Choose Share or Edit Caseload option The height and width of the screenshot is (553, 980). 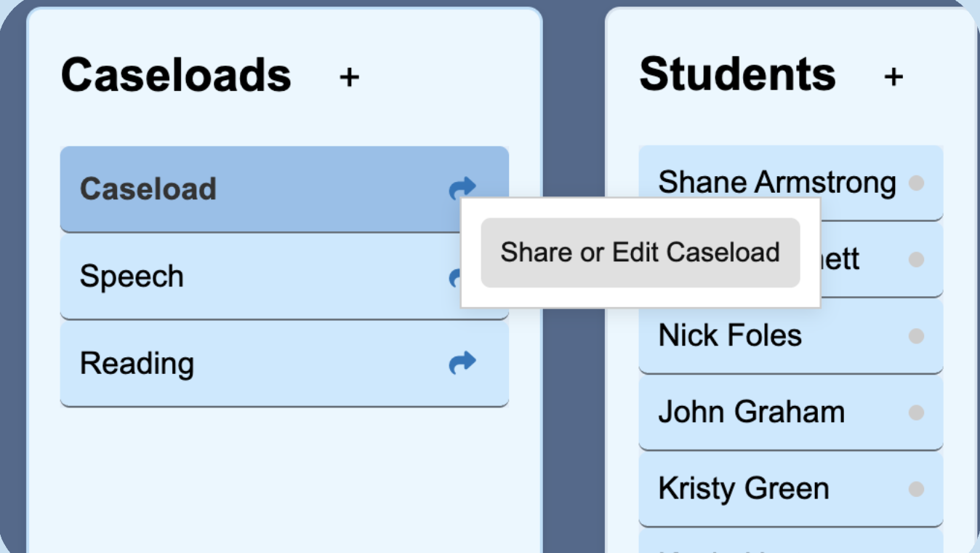pyautogui.click(x=640, y=252)
